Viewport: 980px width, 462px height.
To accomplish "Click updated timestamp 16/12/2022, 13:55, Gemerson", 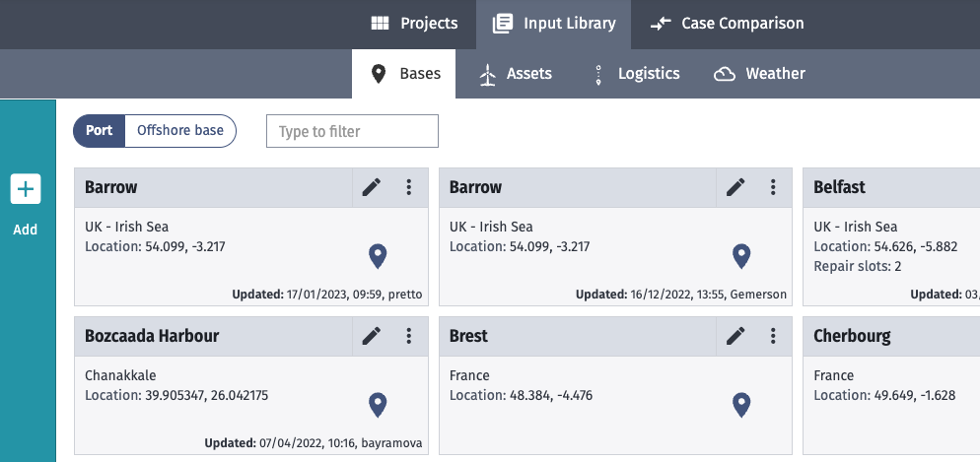I will 681,295.
